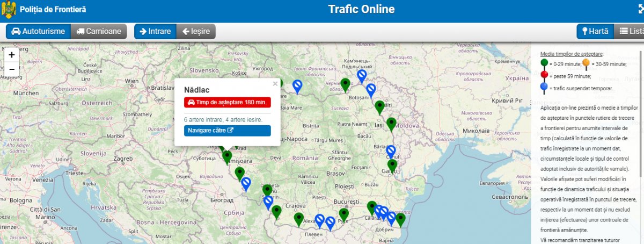
Task: Switch to the Hartă map view
Action: tap(595, 31)
